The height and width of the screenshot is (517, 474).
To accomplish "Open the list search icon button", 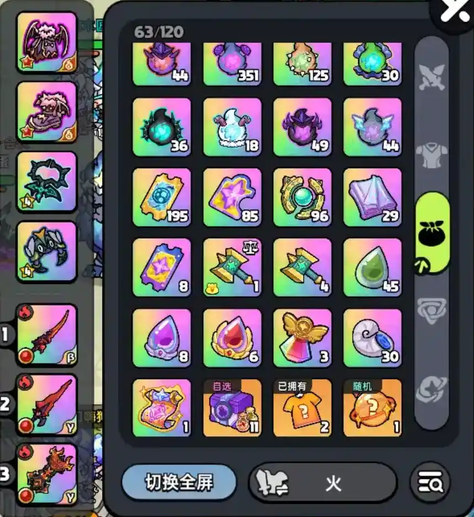I will [x=430, y=482].
